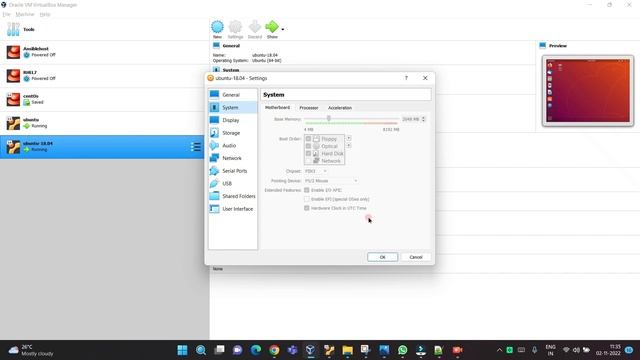The image size is (640, 360).
Task: Open the Network settings category
Action: (x=233, y=158)
